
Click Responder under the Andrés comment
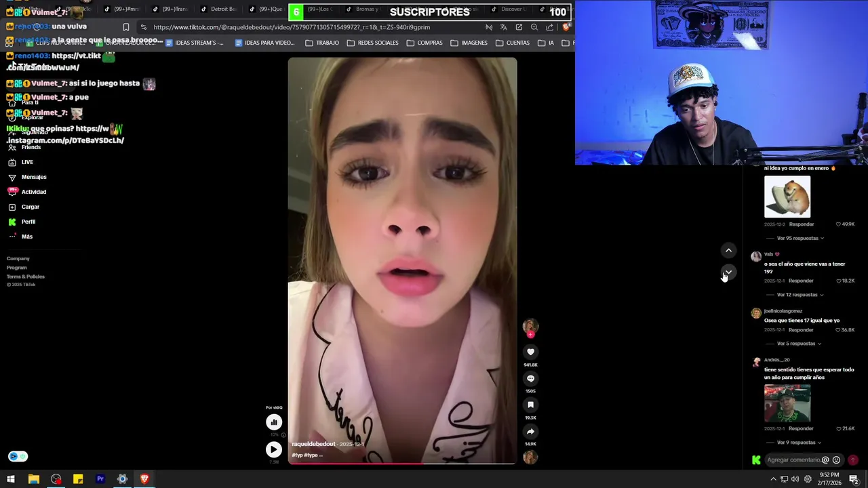(x=801, y=429)
